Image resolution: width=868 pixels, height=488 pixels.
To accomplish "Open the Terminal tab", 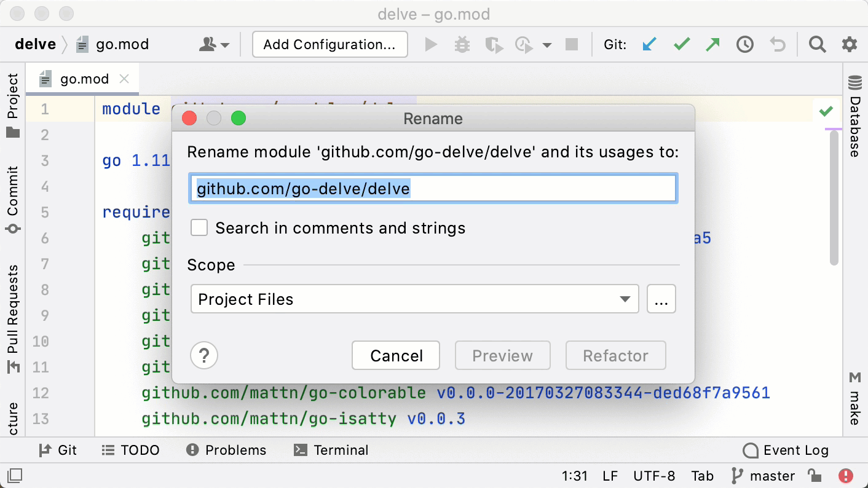I will [331, 450].
